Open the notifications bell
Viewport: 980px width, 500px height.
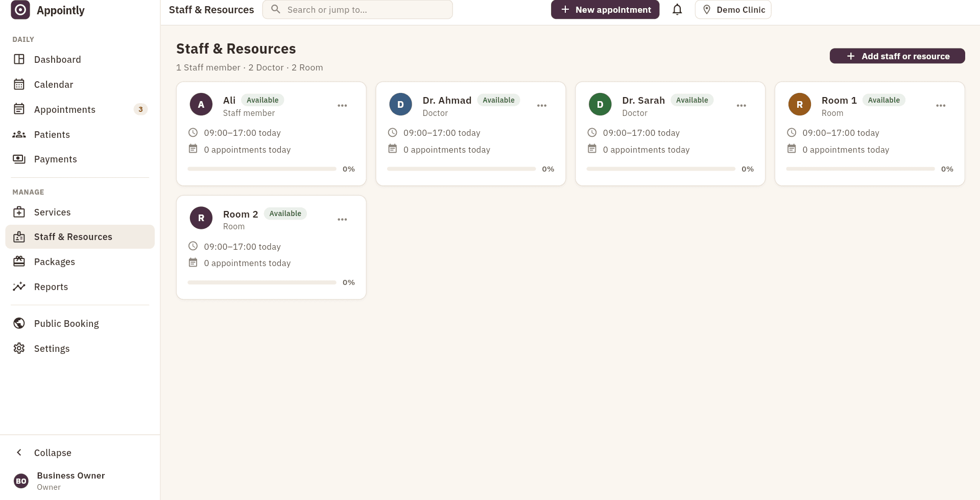pyautogui.click(x=677, y=10)
